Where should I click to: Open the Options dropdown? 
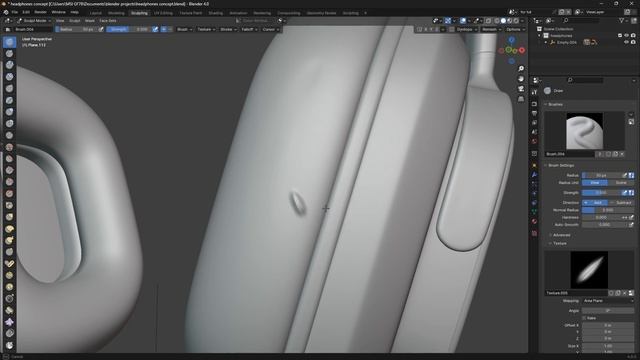[x=515, y=29]
